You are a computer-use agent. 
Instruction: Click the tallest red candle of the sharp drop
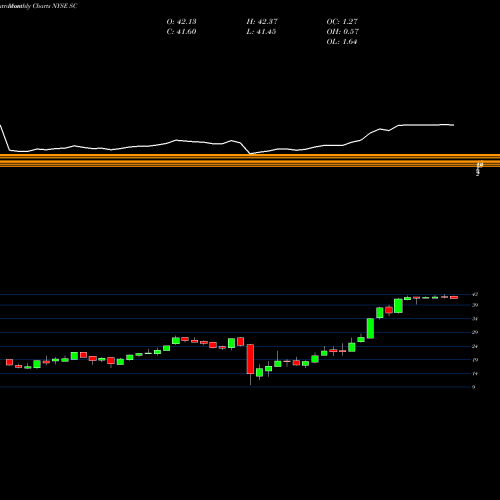click(x=250, y=359)
